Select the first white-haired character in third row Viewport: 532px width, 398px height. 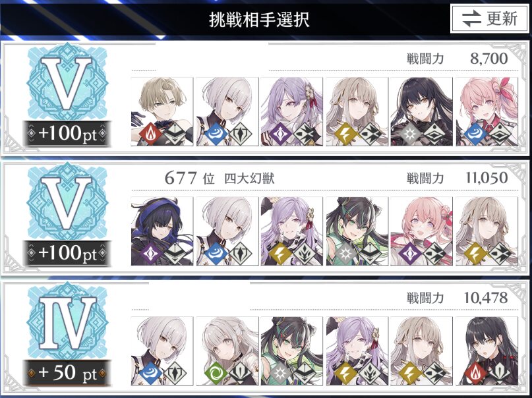click(x=162, y=351)
